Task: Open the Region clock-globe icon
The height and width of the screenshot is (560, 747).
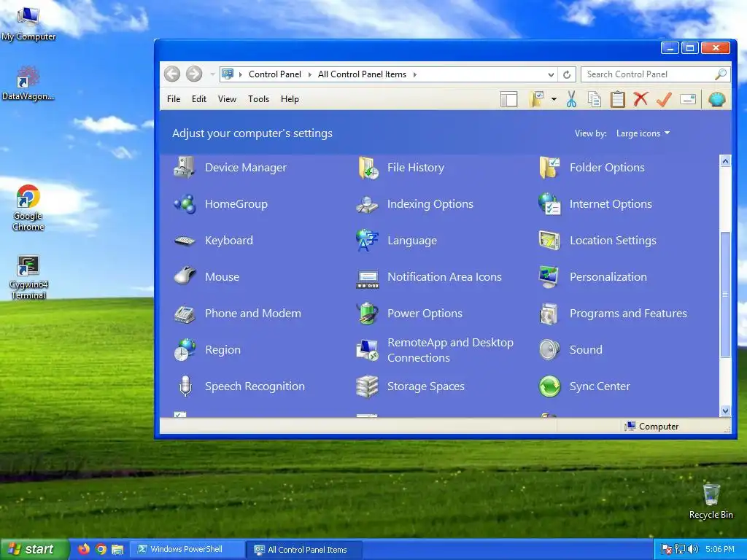Action: (185, 350)
